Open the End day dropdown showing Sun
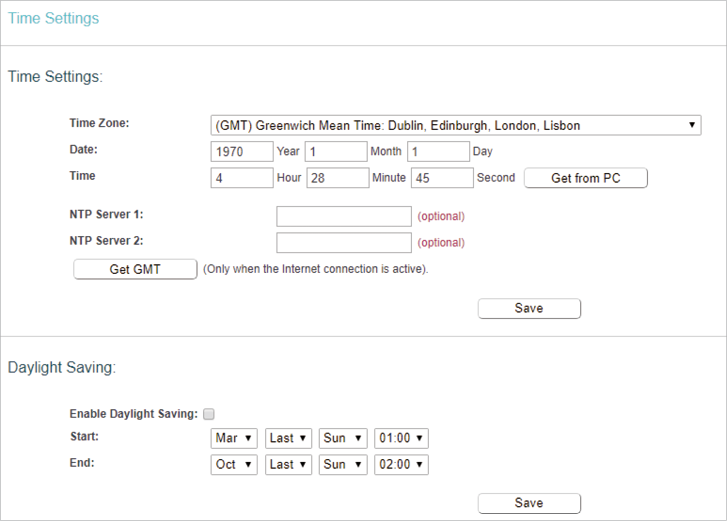This screenshot has width=727, height=521. tap(343, 464)
